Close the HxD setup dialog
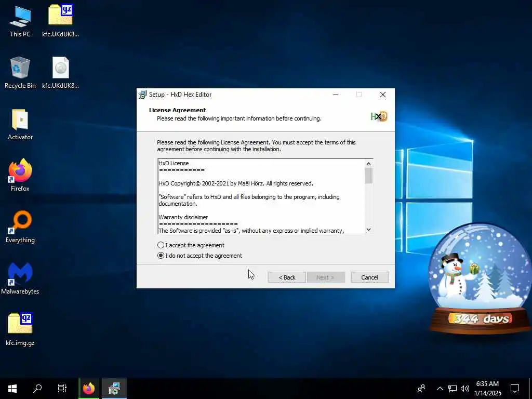The height and width of the screenshot is (399, 532). pyautogui.click(x=383, y=95)
